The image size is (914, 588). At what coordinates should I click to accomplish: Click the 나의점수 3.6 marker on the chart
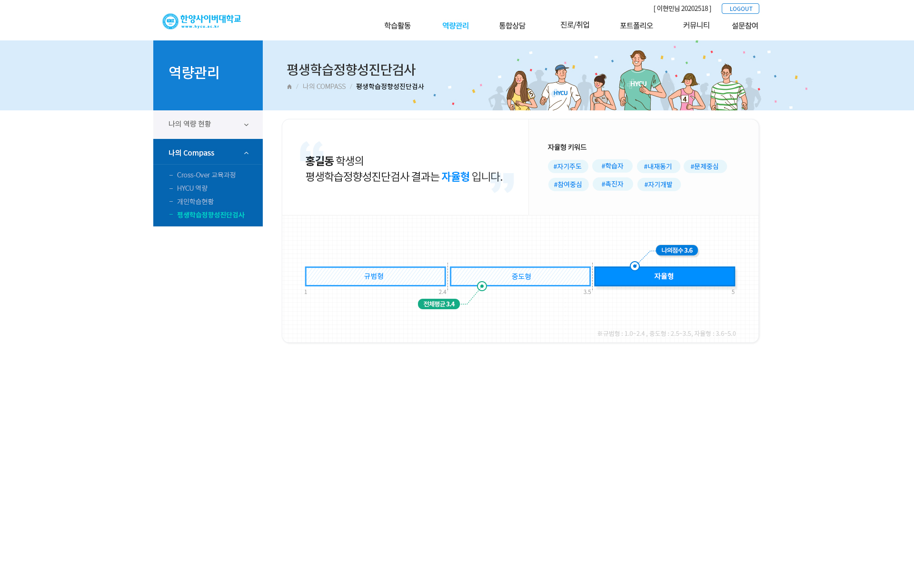tap(676, 250)
